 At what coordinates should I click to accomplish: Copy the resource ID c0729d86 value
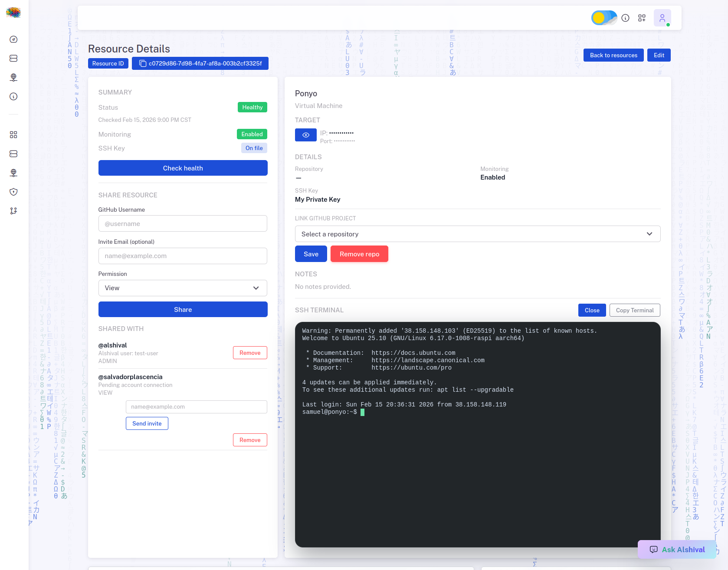click(200, 63)
